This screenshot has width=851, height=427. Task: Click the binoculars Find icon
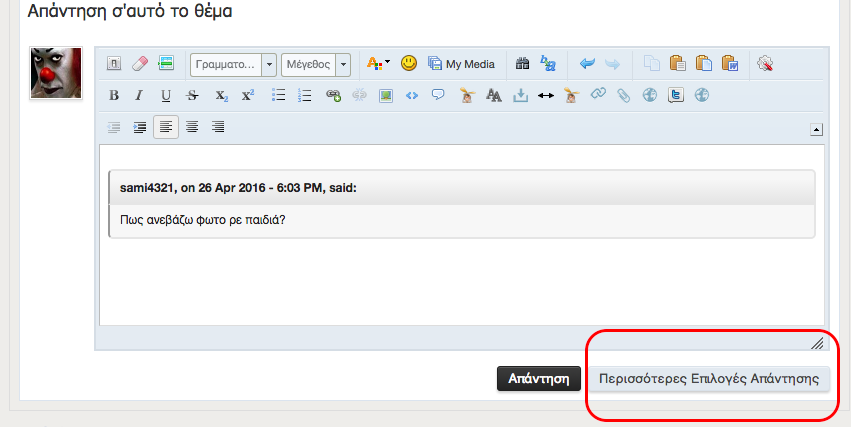(x=522, y=64)
